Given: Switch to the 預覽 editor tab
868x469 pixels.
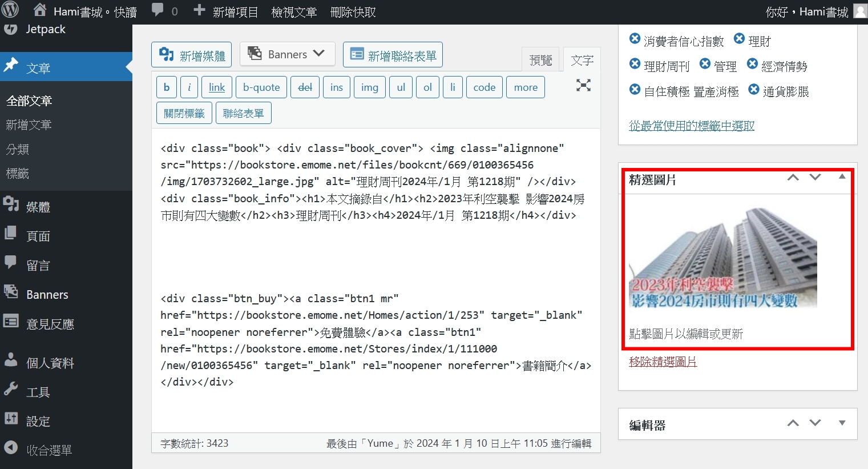Looking at the screenshot, I should click(540, 60).
